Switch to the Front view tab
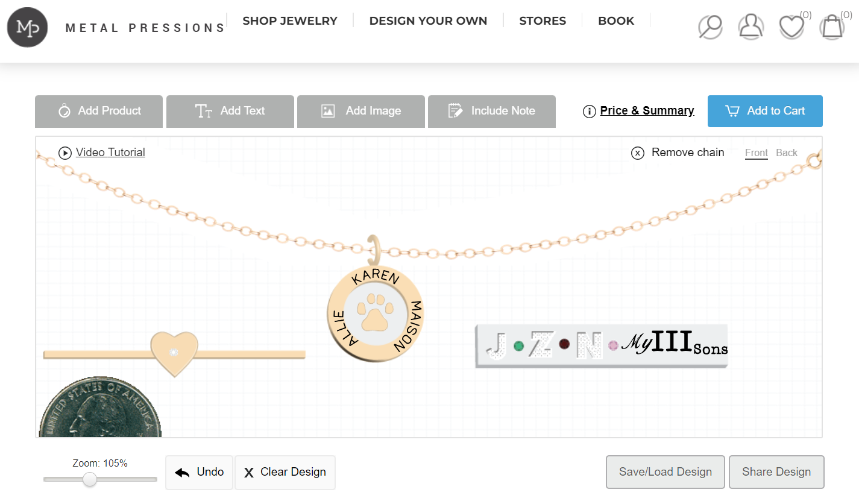This screenshot has width=859, height=504. tap(757, 153)
